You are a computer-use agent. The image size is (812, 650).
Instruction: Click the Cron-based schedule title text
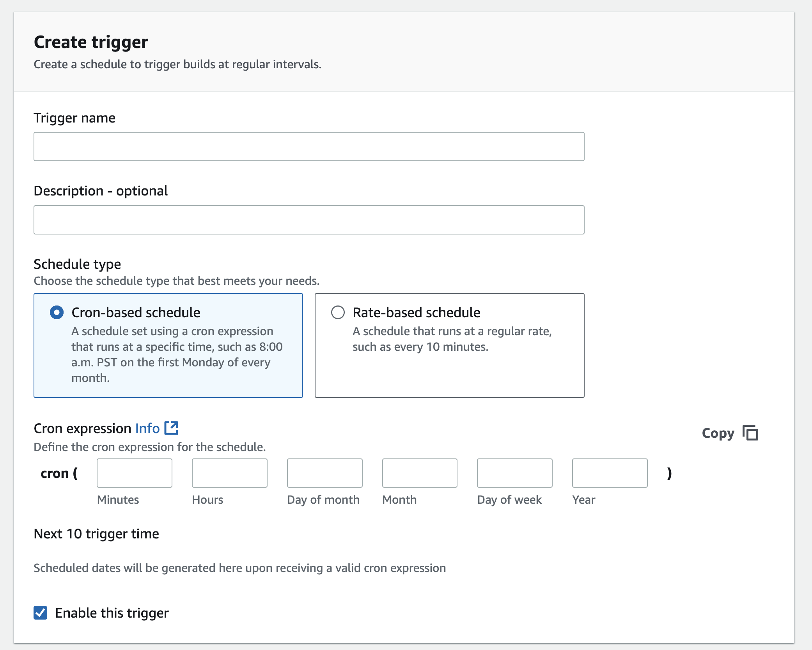(136, 313)
